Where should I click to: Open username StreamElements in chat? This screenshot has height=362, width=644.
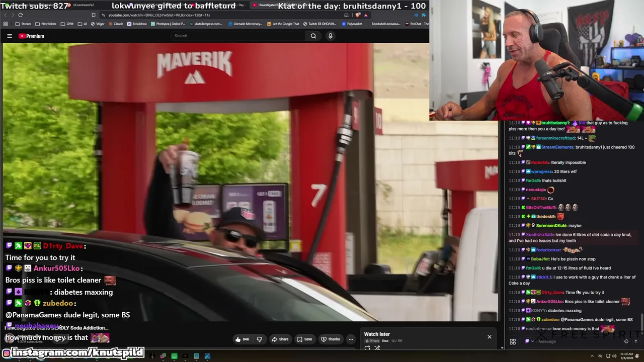pyautogui.click(x=557, y=147)
